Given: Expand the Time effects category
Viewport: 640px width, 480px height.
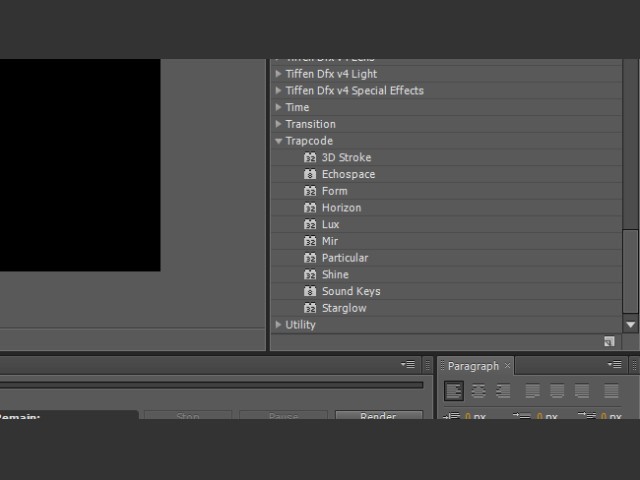Looking at the screenshot, I should [x=278, y=107].
